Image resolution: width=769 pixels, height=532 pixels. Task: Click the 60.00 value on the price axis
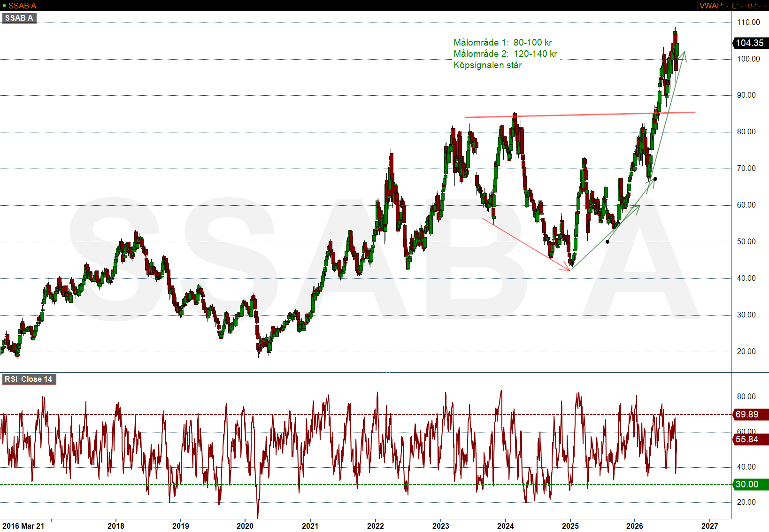coord(746,205)
